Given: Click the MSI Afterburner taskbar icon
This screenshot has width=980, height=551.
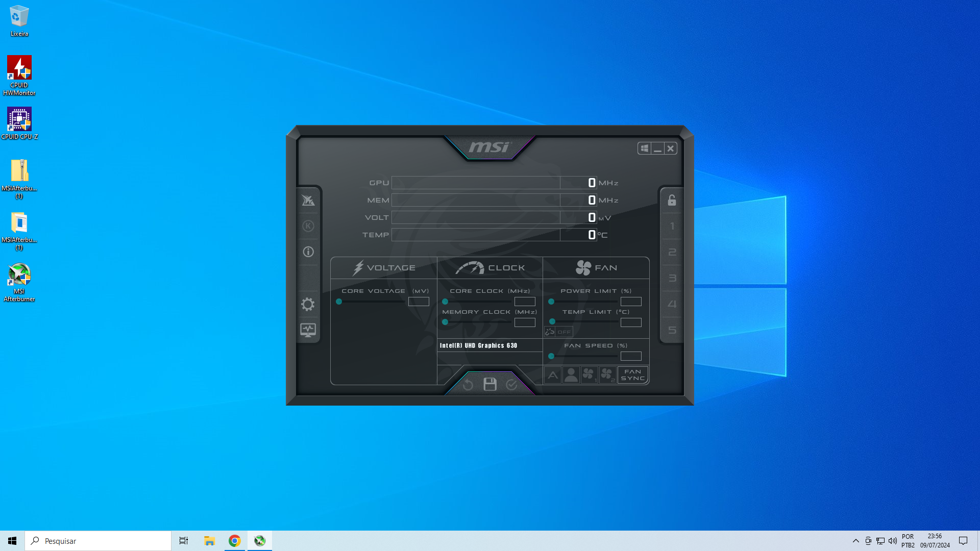Looking at the screenshot, I should click(260, 541).
